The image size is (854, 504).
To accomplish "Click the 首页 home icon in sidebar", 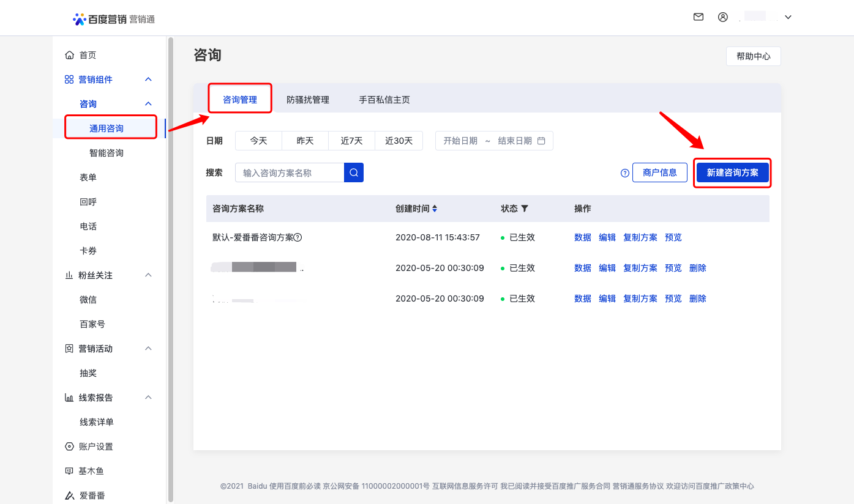I will 70,54.
